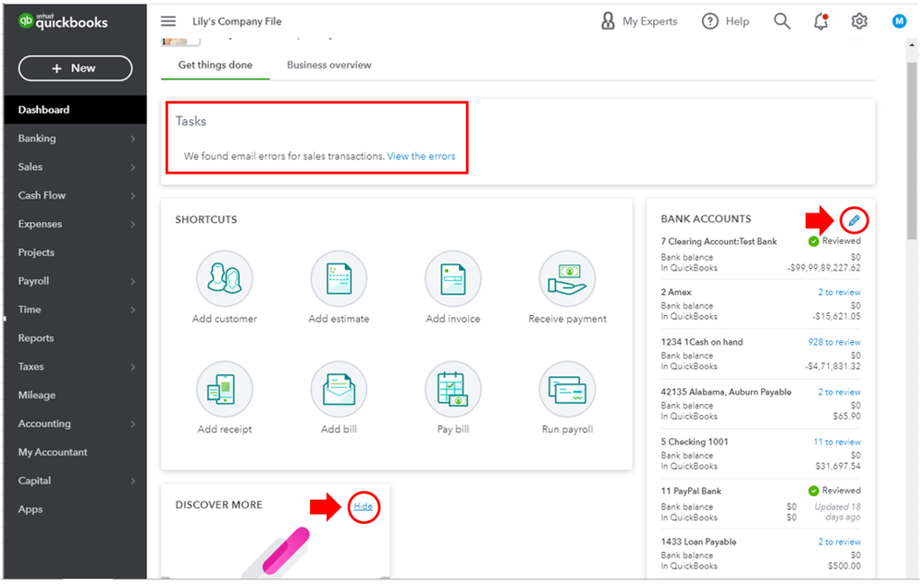Viewport: 924px width, 585px height.
Task: Expand the Accounting menu chevron
Action: 133,424
